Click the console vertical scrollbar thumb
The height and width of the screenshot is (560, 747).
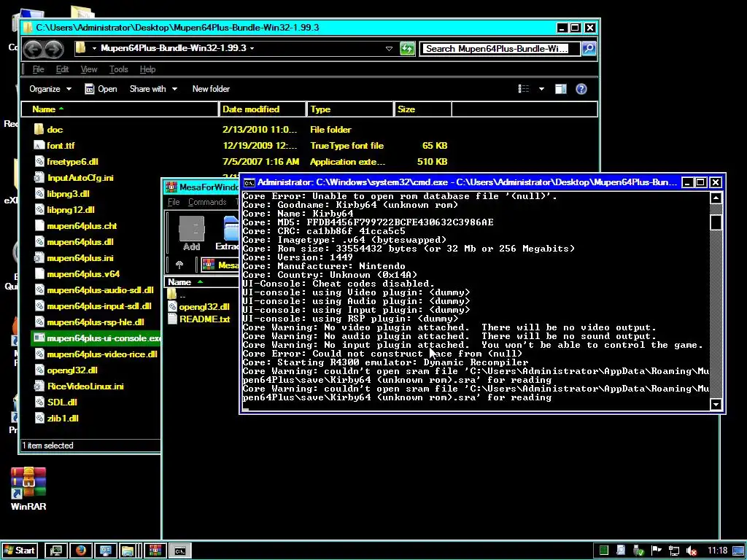pyautogui.click(x=716, y=222)
